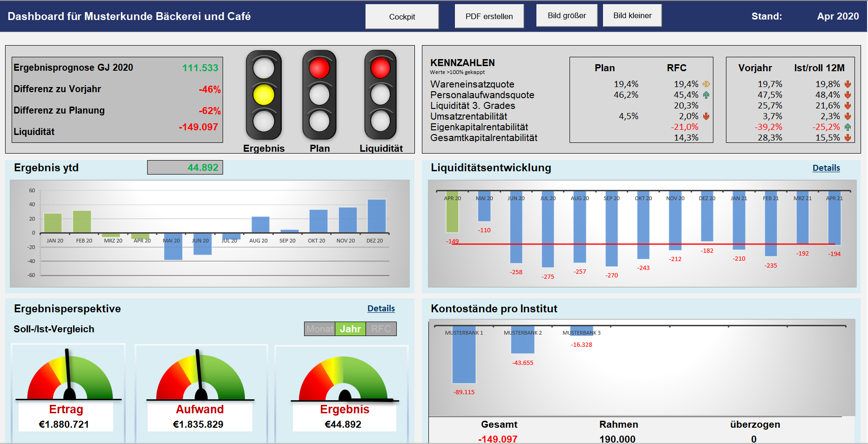Click red down arrow in Umsatzrentabilität RFC
This screenshot has height=444, width=868.
tap(706, 116)
